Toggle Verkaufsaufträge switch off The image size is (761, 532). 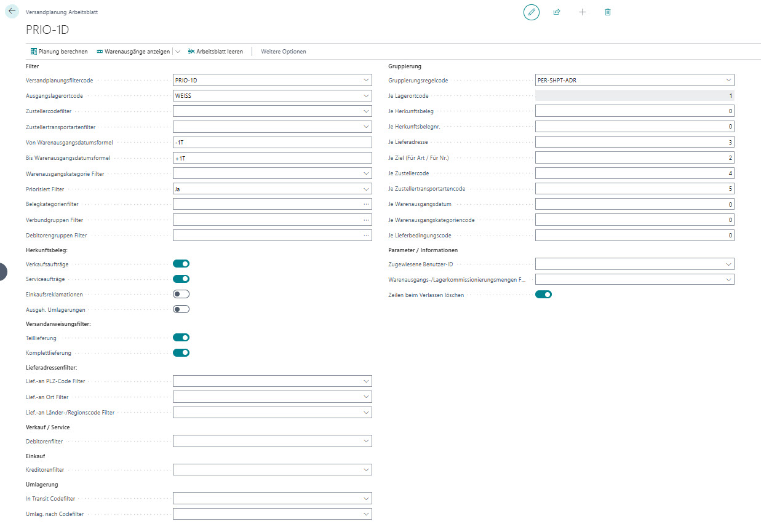181,264
